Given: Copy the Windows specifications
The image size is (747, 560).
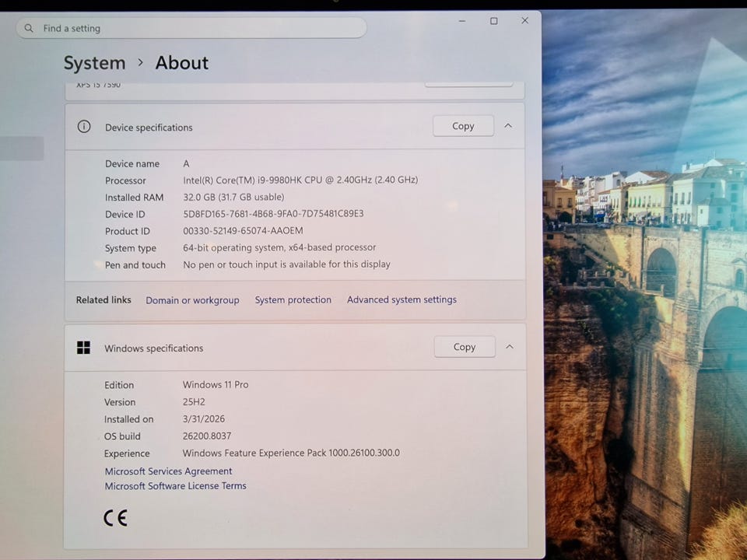Looking at the screenshot, I should 465,347.
